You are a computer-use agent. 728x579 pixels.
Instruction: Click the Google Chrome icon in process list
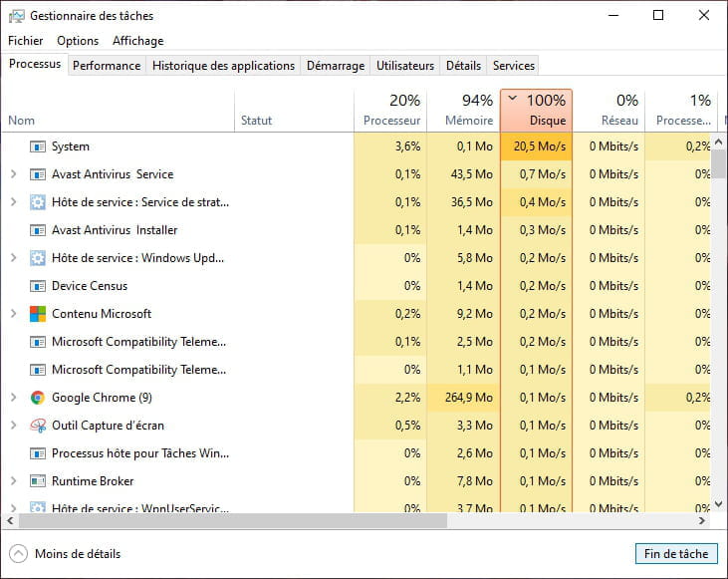coord(38,398)
